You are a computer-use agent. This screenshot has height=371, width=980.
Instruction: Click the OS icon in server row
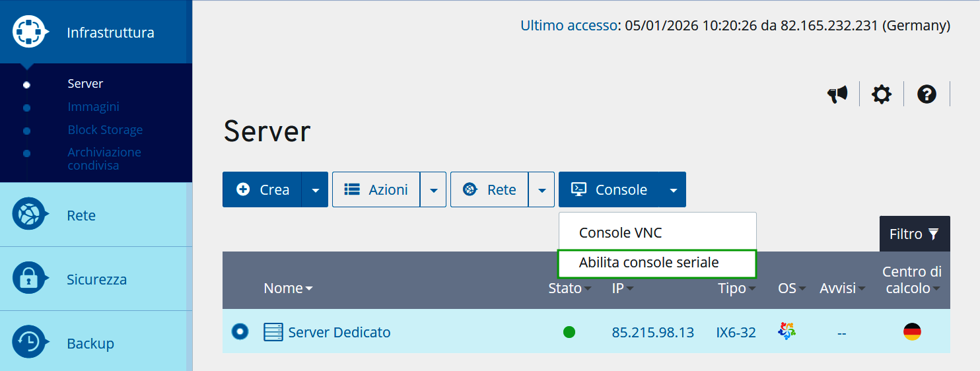787,331
